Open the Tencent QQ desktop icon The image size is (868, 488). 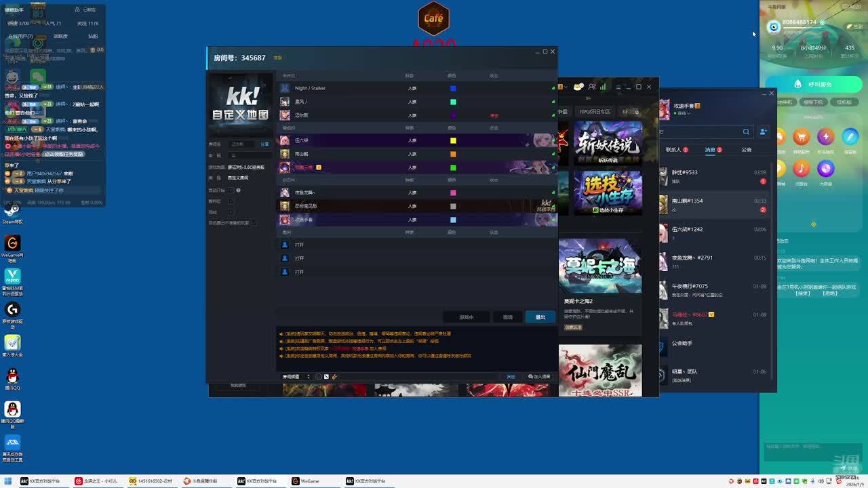(x=12, y=378)
